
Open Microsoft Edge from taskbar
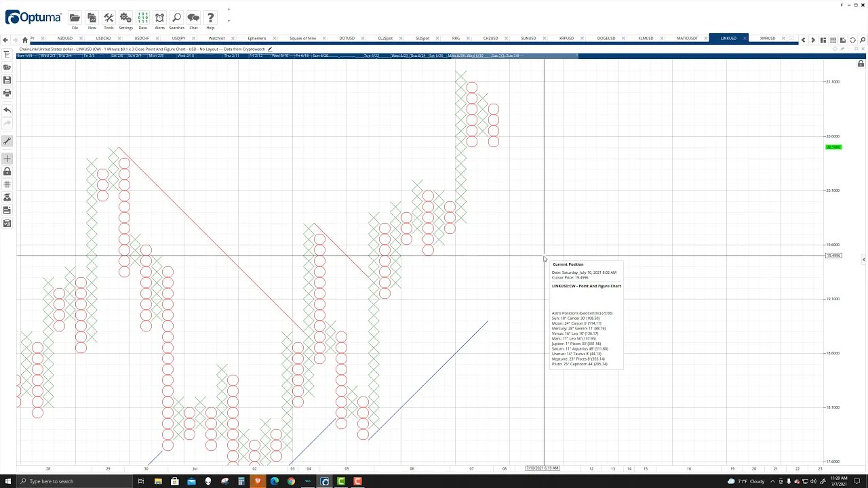coord(274,481)
